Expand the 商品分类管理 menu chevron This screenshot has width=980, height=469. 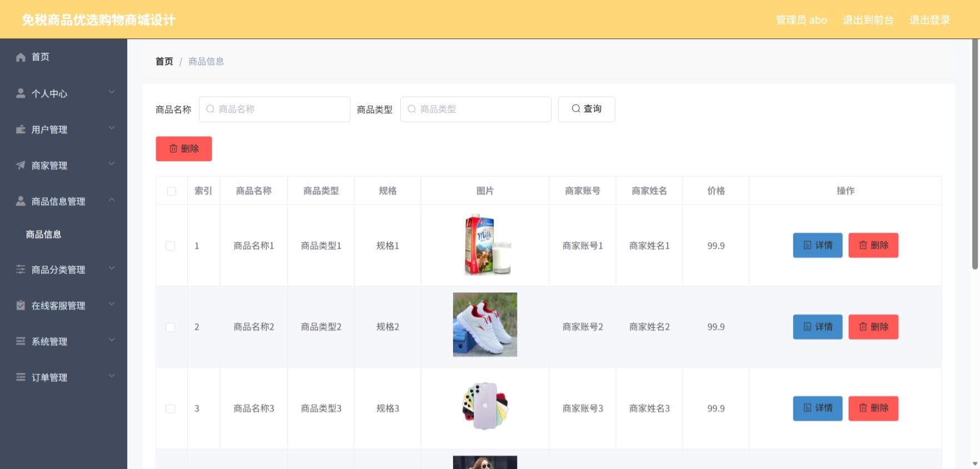coord(112,268)
